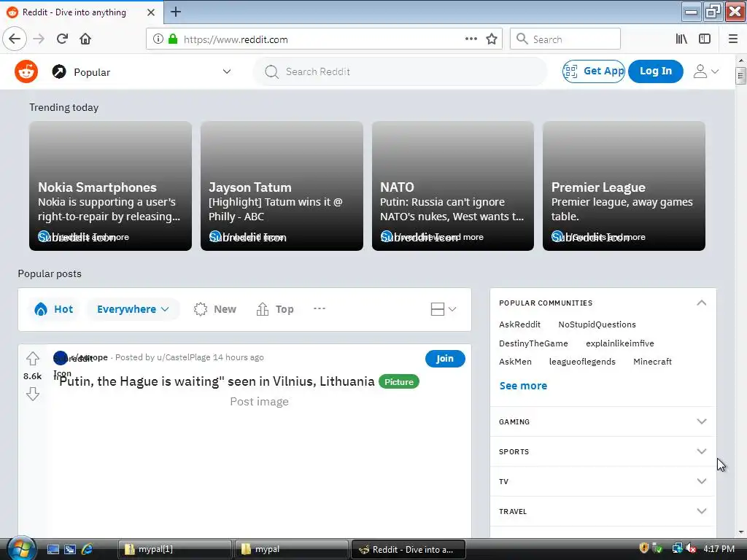747x560 pixels.
Task: Open the Everywhere location dropdown
Action: tap(133, 309)
